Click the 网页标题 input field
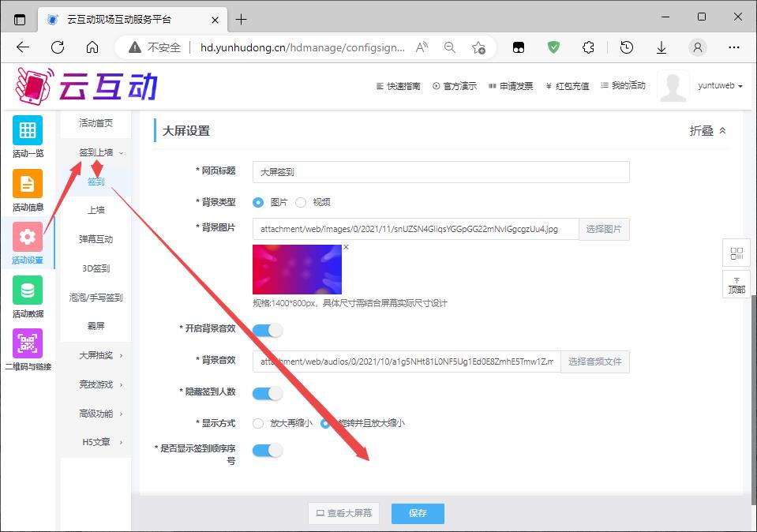 tap(440, 172)
